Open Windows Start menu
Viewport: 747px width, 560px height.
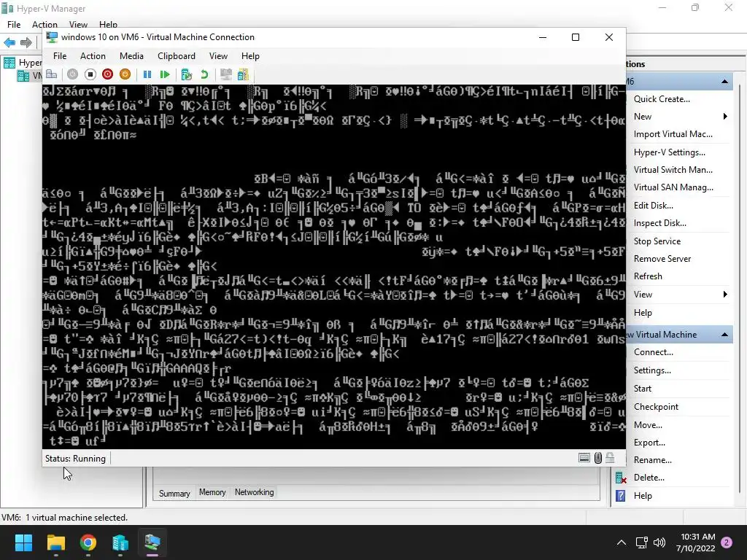click(23, 542)
